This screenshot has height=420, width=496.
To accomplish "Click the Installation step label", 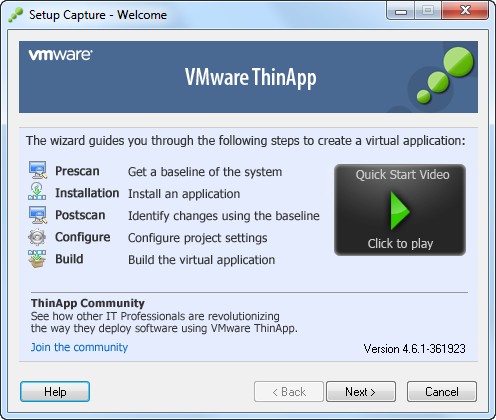I will tap(87, 193).
